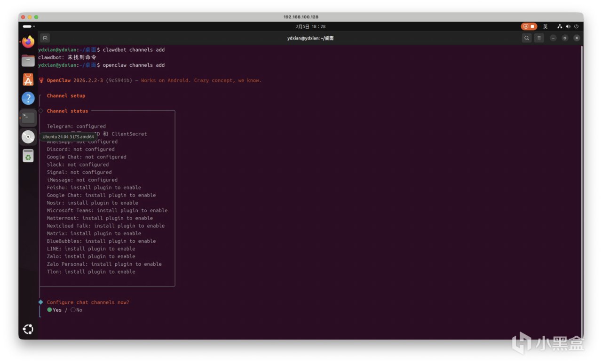
Task: Open the Trash from the dock
Action: pyautogui.click(x=28, y=156)
